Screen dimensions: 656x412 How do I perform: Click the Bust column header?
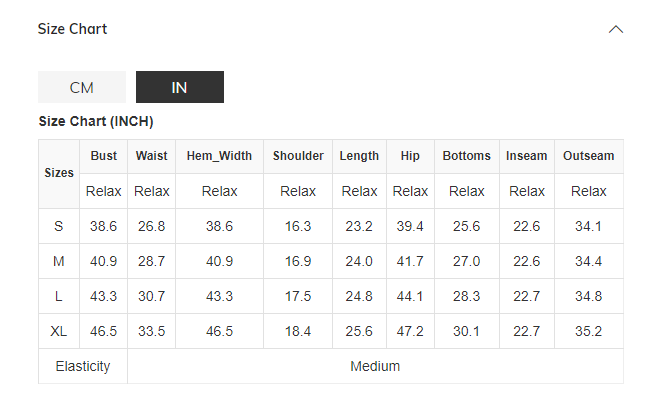(x=104, y=156)
